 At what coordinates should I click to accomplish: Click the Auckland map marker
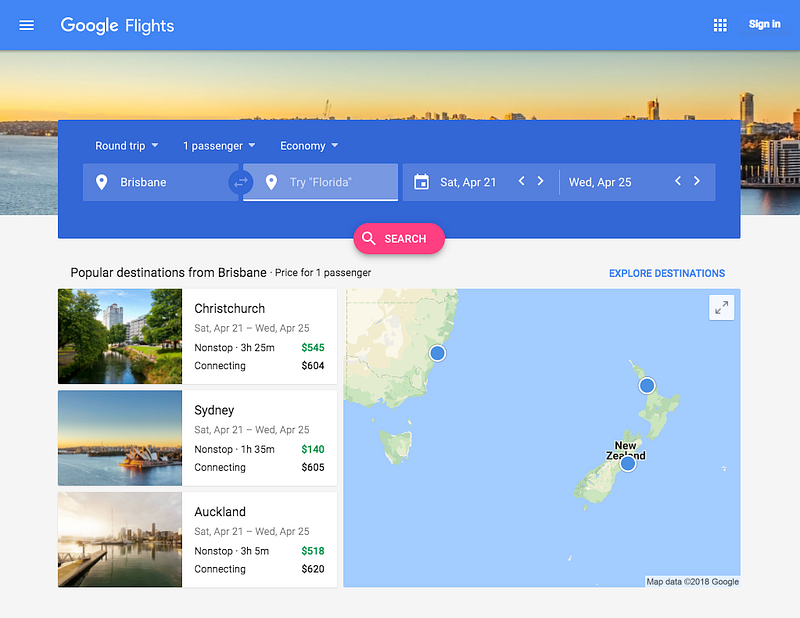(x=647, y=385)
